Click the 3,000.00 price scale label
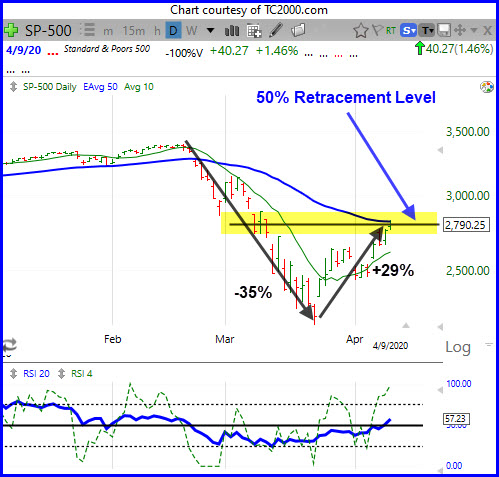This screenshot has width=499, height=477. click(x=468, y=196)
